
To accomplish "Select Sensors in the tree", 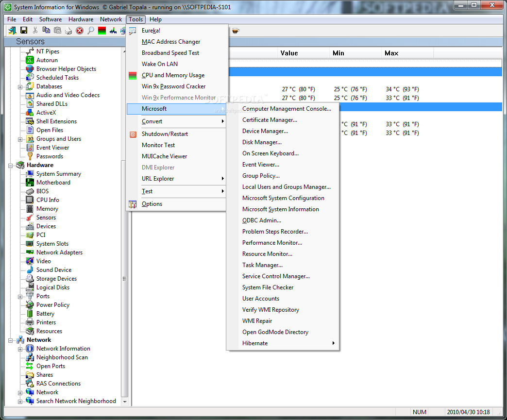I will (x=46, y=217).
